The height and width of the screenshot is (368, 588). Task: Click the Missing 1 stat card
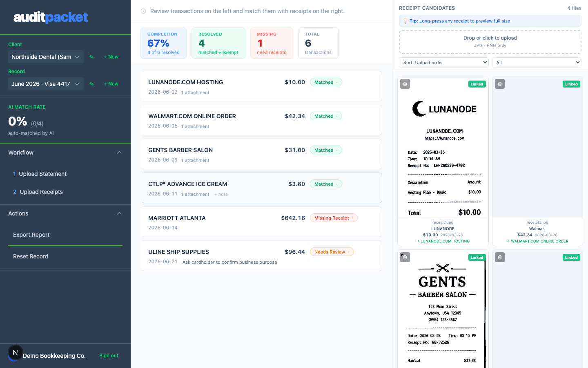pyautogui.click(x=272, y=43)
